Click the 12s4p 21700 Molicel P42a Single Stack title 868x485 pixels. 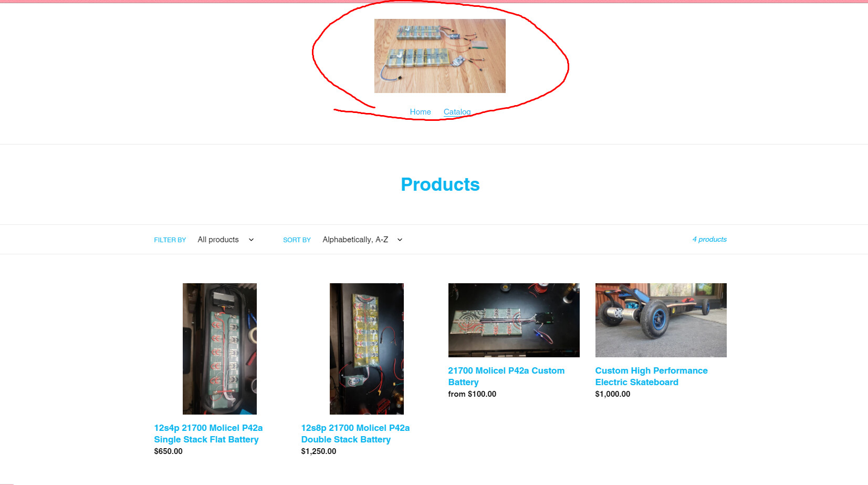(208, 434)
